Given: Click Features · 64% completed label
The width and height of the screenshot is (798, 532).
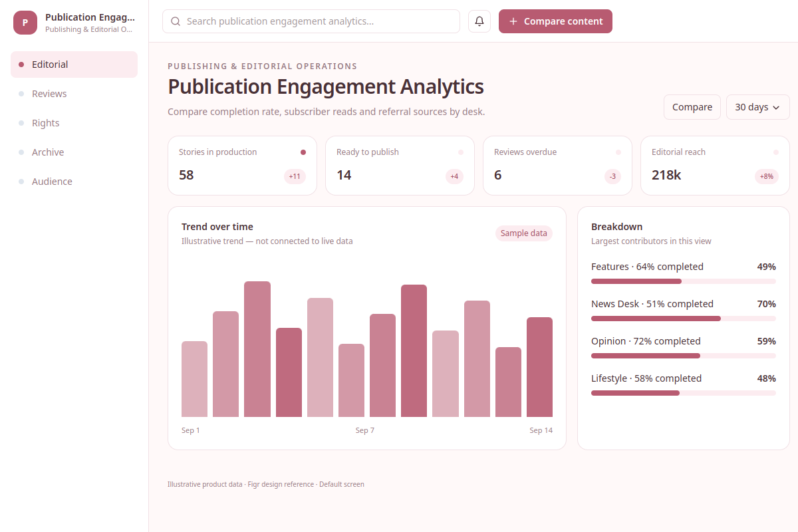Looking at the screenshot, I should click(647, 267).
